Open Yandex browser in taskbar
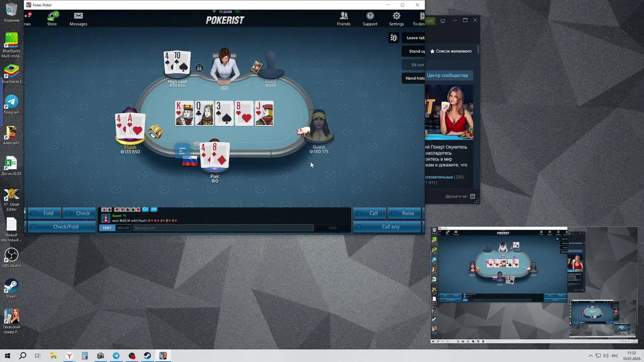 (x=69, y=356)
